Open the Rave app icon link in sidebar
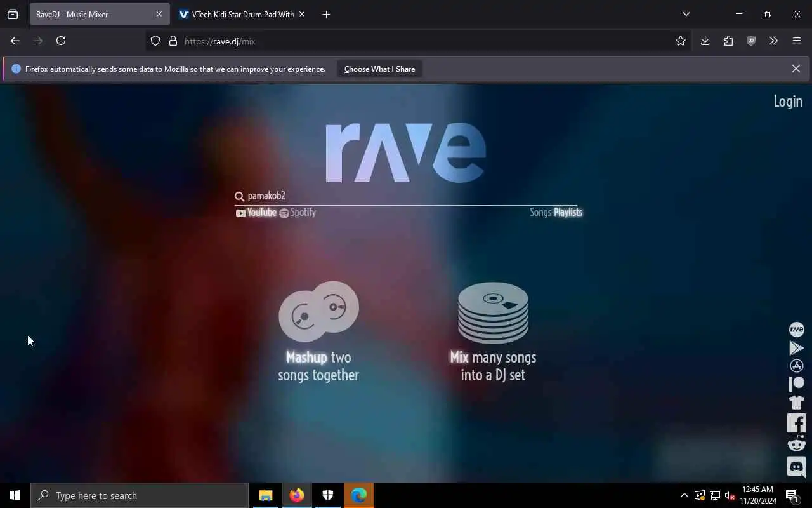The width and height of the screenshot is (812, 508). click(x=796, y=330)
